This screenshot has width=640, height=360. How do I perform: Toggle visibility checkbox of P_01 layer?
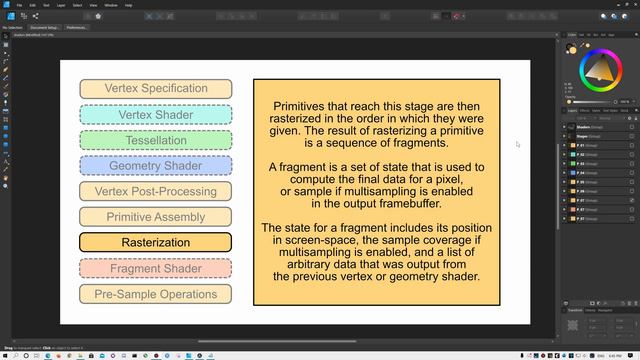(x=632, y=145)
